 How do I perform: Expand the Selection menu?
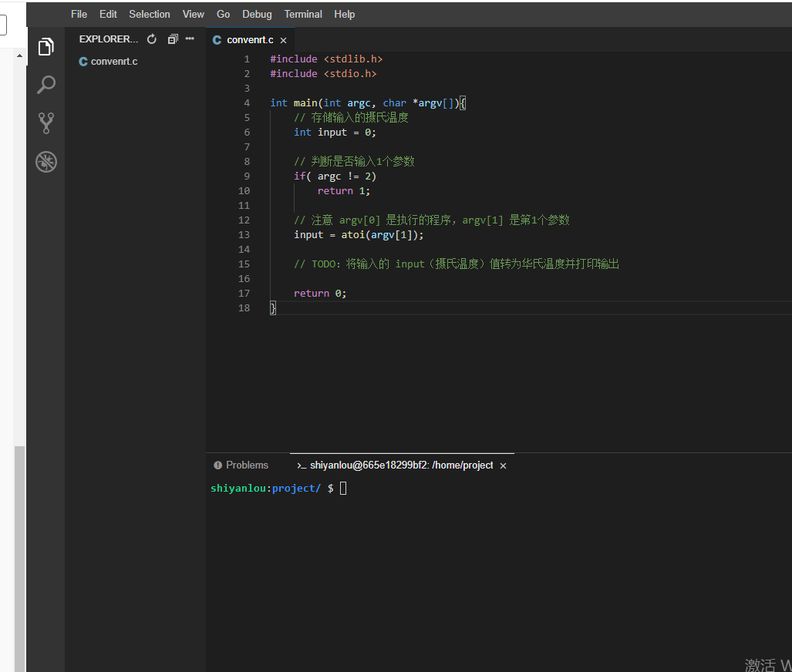coord(150,14)
